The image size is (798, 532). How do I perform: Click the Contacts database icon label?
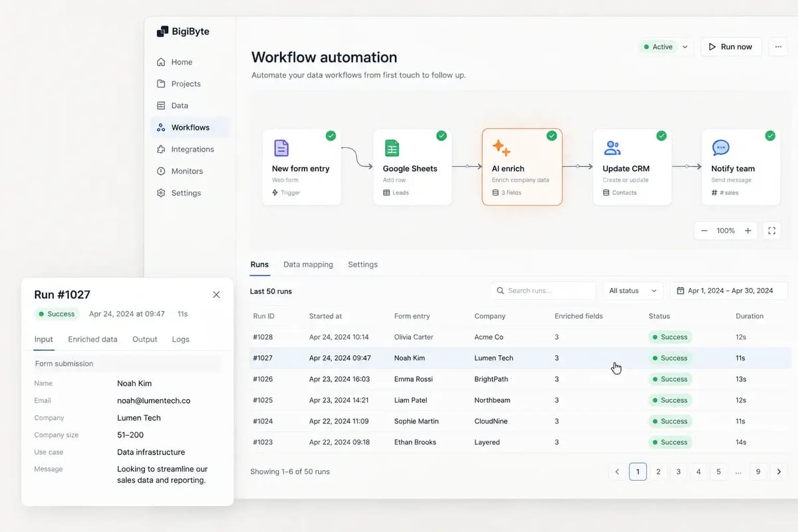620,193
